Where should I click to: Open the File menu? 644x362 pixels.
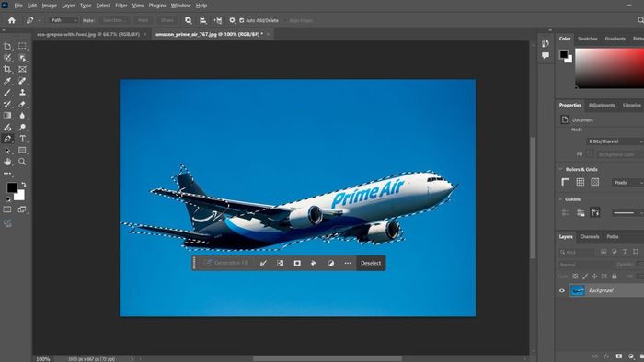(18, 6)
